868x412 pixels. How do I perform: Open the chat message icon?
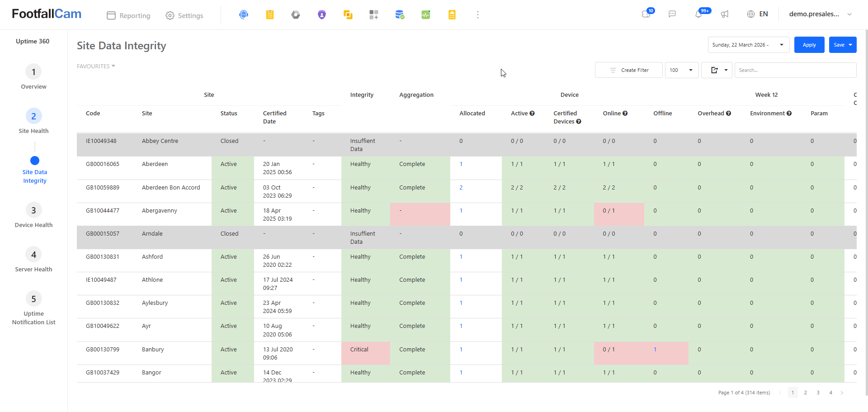pos(672,14)
